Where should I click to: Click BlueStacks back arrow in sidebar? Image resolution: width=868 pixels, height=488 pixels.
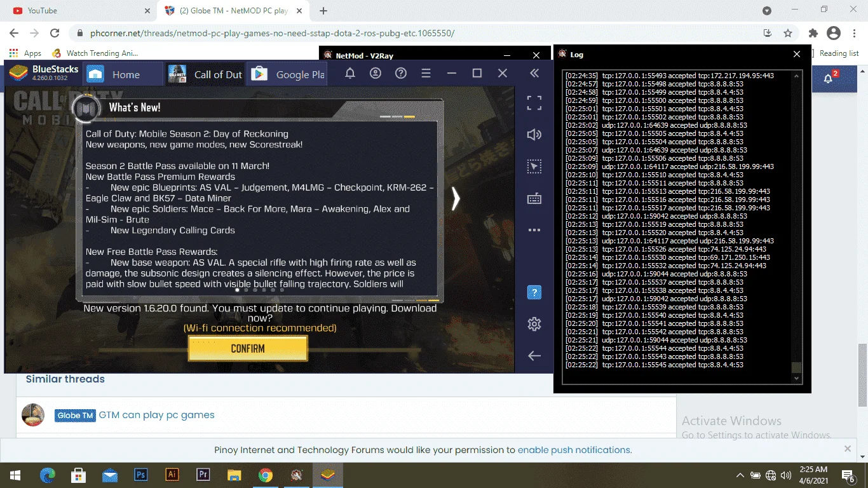534,356
